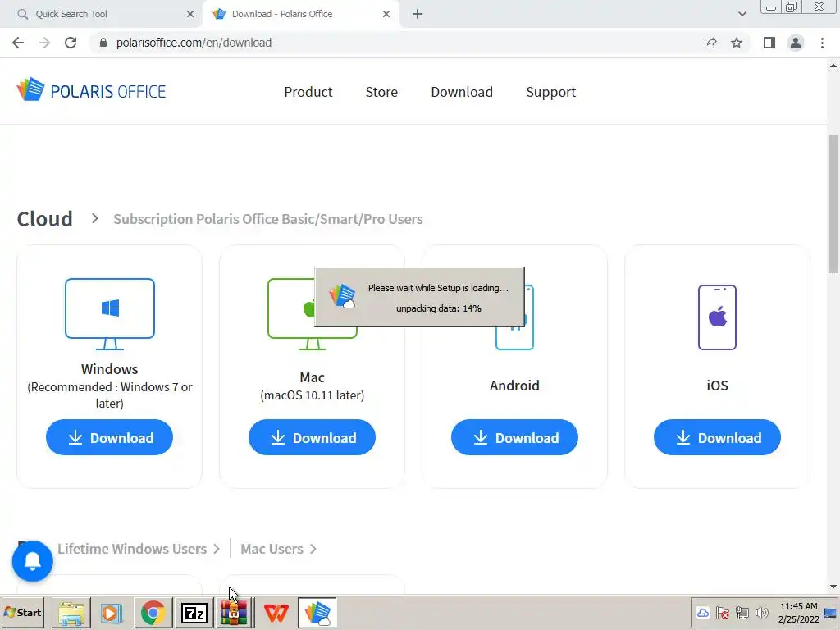
Task: Share this page icon in address bar
Action: (x=710, y=43)
